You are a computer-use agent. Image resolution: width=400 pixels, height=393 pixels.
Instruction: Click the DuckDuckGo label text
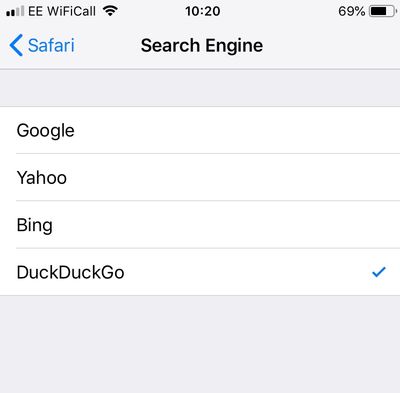coord(71,272)
